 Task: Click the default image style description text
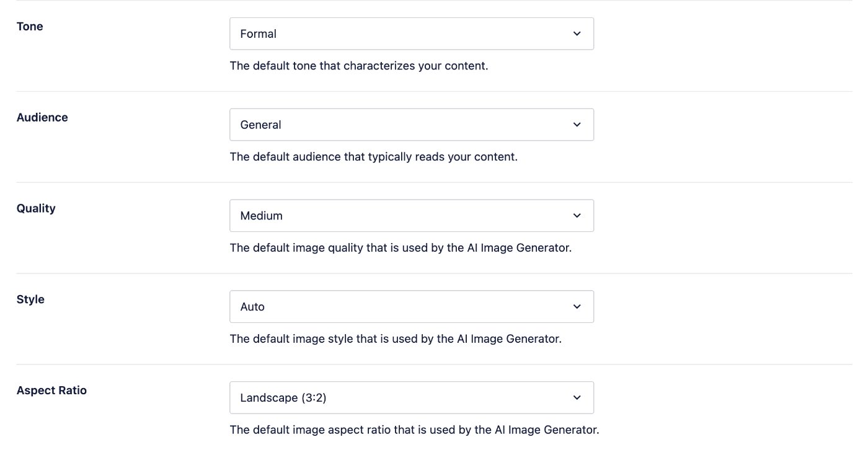tap(396, 339)
